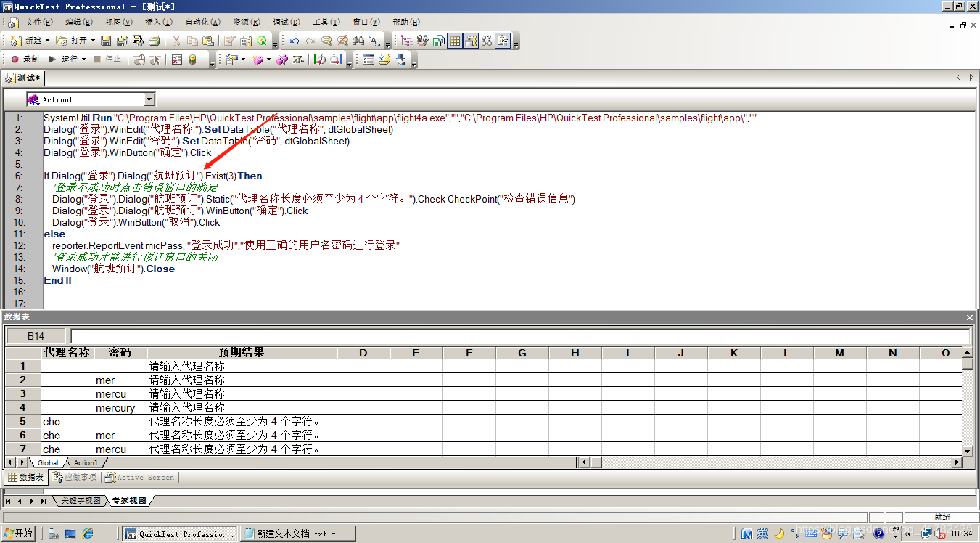Click the Paste clipboard icon
This screenshot has height=543, width=980.
[x=208, y=41]
